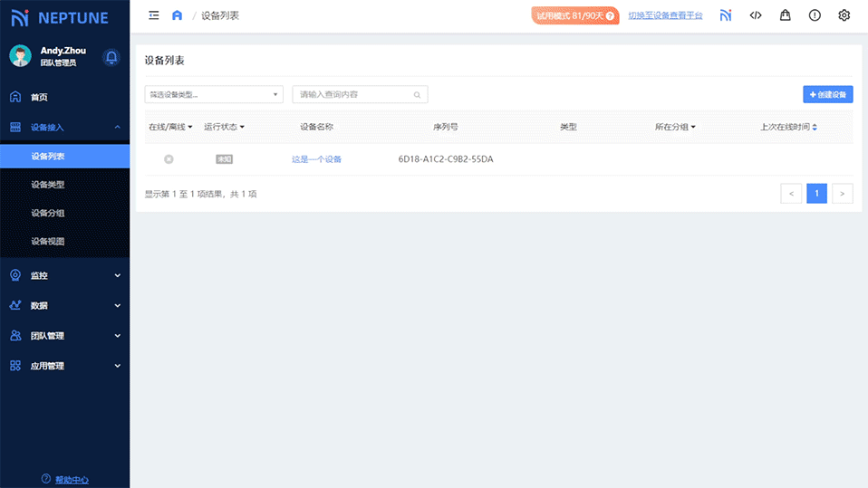The image size is (868, 488).
Task: Open the 在线/离线 column filter dropdown
Action: (170, 127)
